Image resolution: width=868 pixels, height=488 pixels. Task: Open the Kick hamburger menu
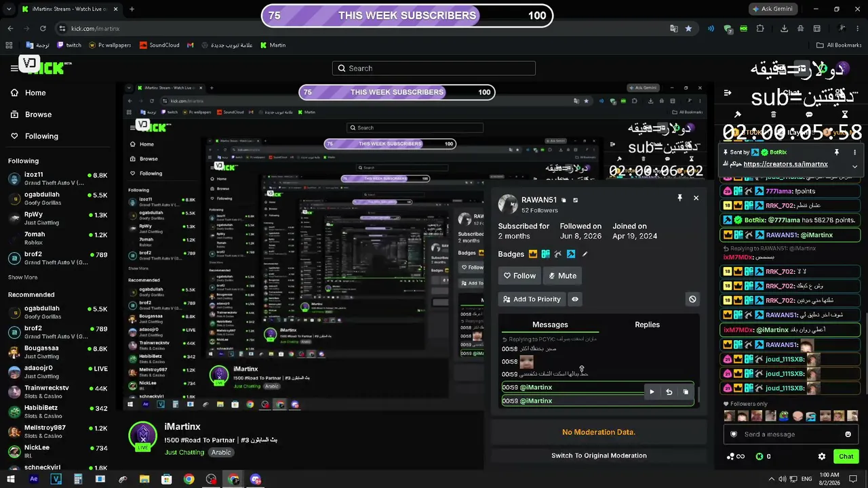pos(14,68)
